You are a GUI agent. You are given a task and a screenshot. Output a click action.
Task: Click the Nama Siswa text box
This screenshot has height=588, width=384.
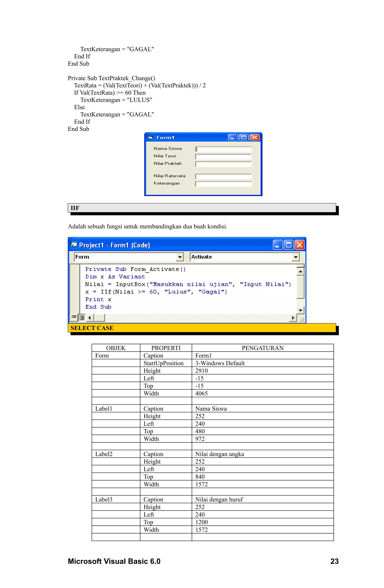(x=223, y=149)
